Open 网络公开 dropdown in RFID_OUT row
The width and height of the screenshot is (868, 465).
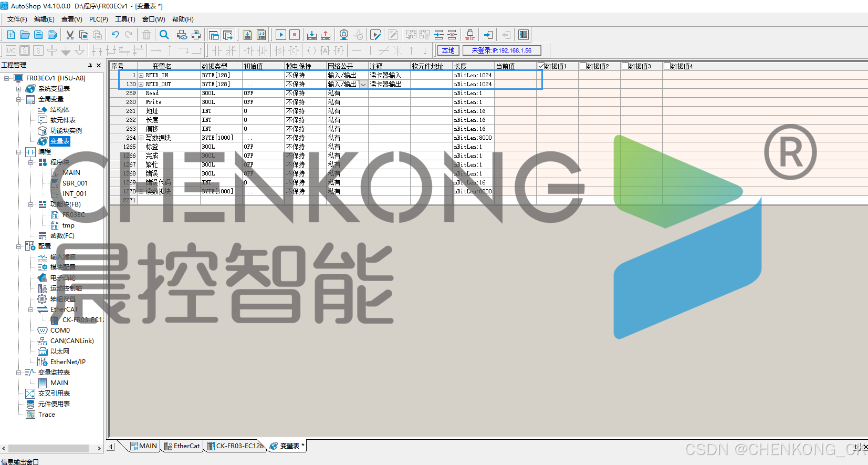pos(363,85)
